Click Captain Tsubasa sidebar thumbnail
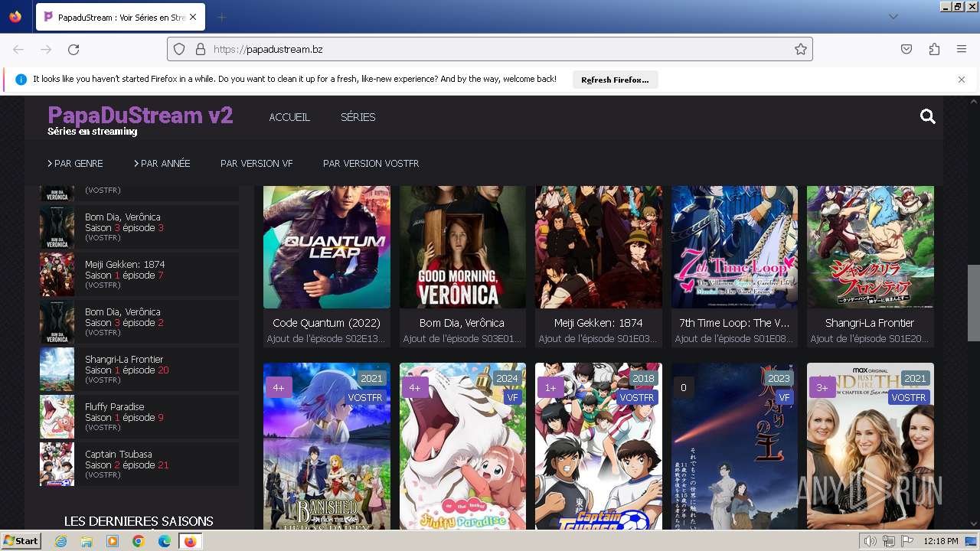The width and height of the screenshot is (980, 551). click(x=57, y=465)
